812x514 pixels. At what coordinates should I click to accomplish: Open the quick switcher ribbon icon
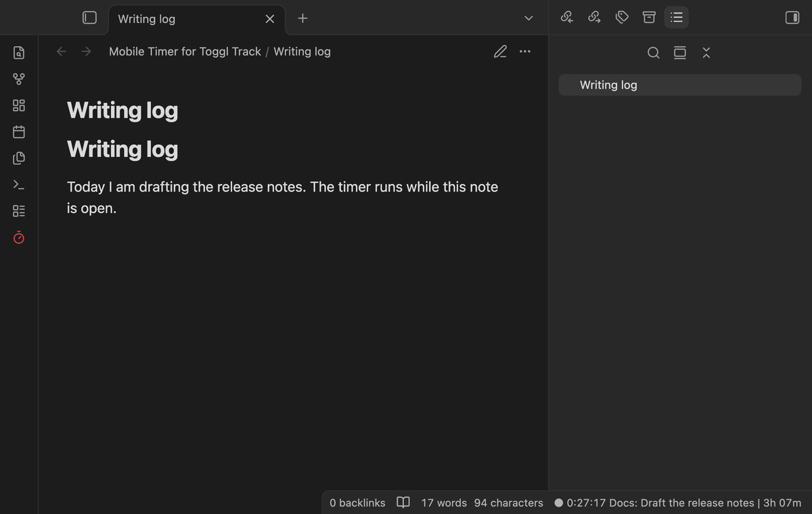point(19,52)
